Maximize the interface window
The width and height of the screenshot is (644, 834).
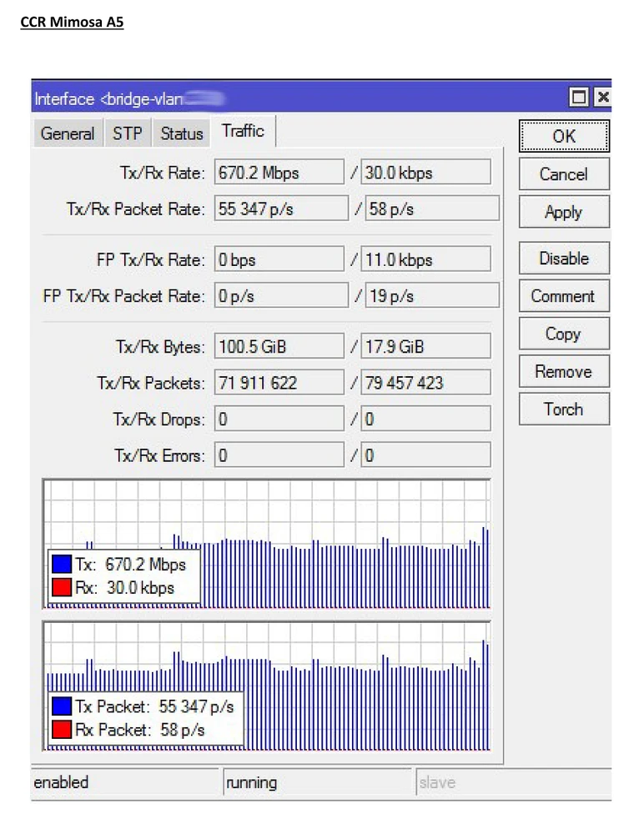tap(579, 98)
